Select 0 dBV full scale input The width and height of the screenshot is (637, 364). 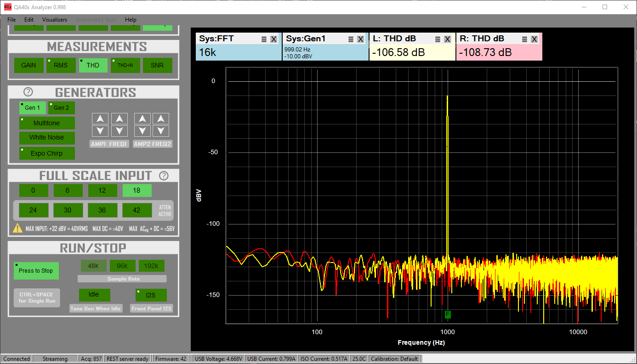(33, 190)
